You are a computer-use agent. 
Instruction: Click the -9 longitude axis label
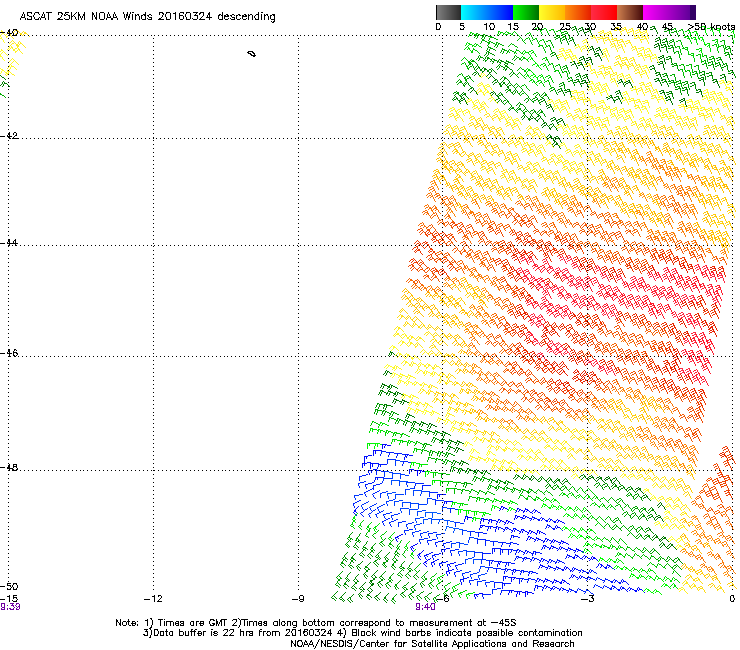point(297,599)
